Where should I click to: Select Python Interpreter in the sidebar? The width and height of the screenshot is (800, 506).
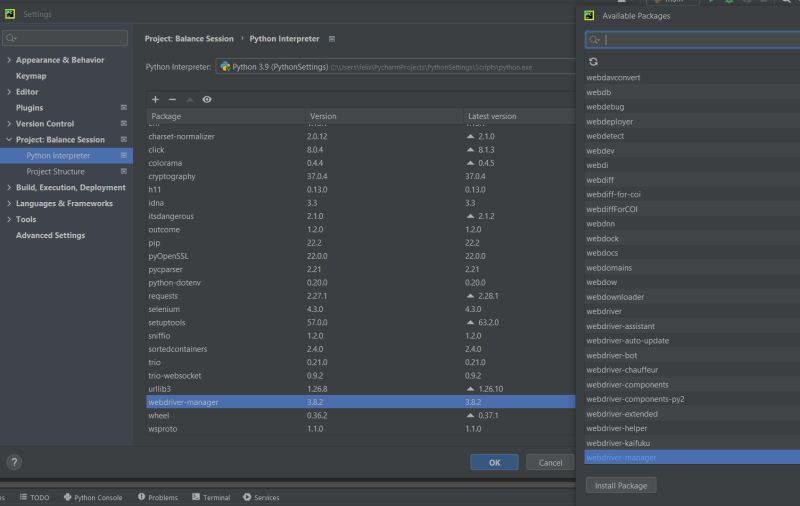coord(66,156)
